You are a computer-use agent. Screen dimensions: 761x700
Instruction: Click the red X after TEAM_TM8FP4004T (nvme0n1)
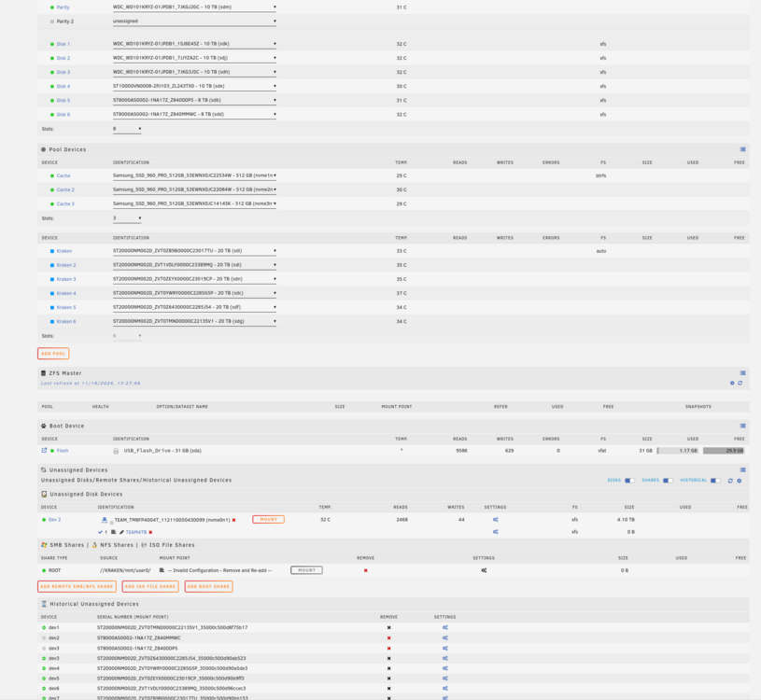(x=234, y=520)
